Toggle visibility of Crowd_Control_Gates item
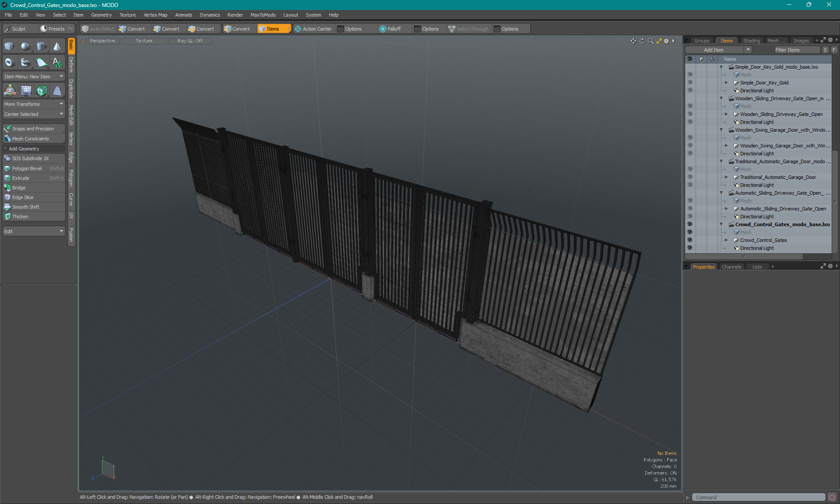Screen dimensions: 840x504 tap(689, 240)
